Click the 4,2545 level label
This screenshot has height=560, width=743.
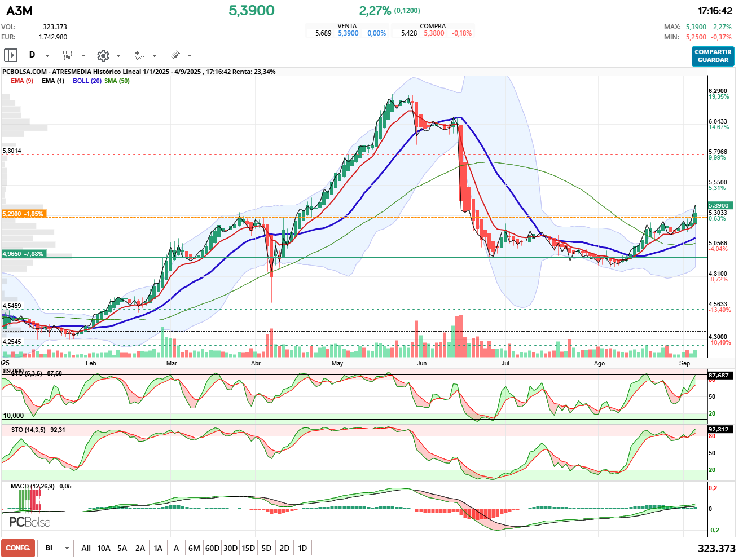[12, 342]
